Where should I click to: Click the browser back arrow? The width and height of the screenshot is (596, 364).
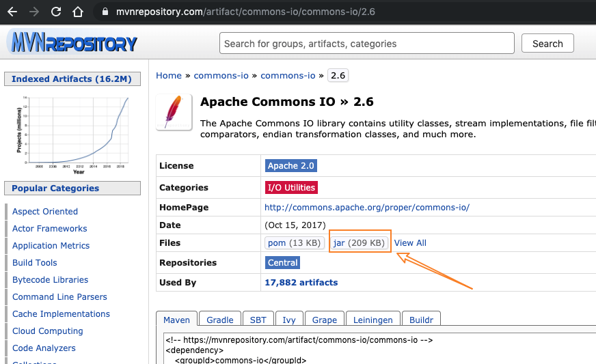pos(12,12)
